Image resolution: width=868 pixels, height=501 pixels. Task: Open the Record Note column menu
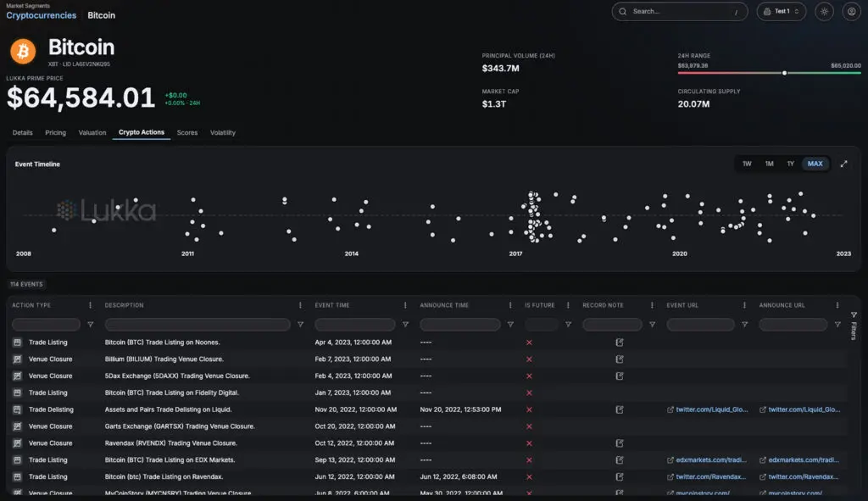tap(652, 305)
